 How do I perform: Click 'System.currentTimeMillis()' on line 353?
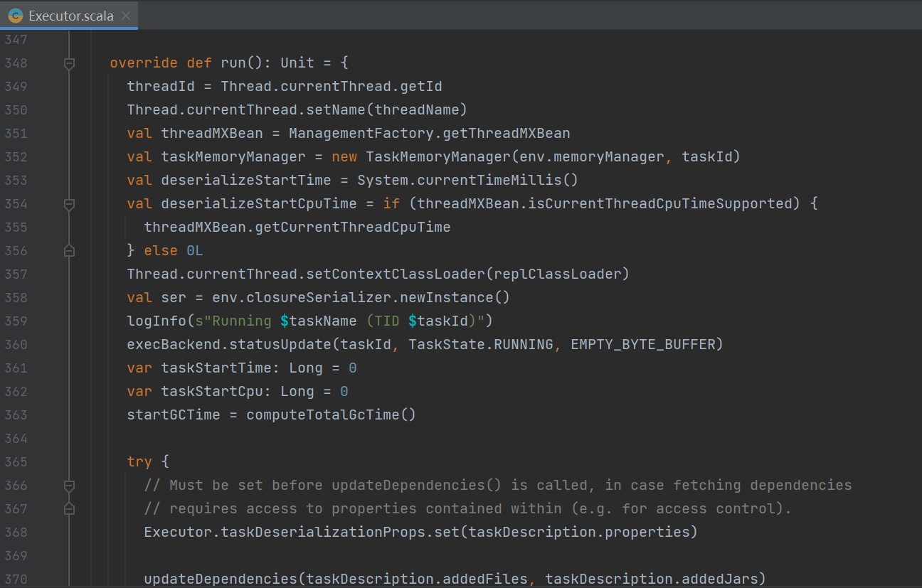coord(468,180)
